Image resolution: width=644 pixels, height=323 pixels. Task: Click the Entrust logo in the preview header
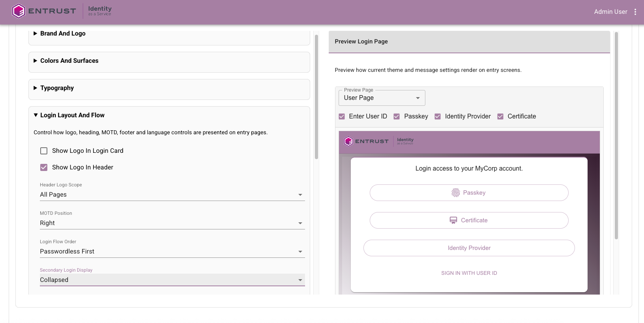366,141
